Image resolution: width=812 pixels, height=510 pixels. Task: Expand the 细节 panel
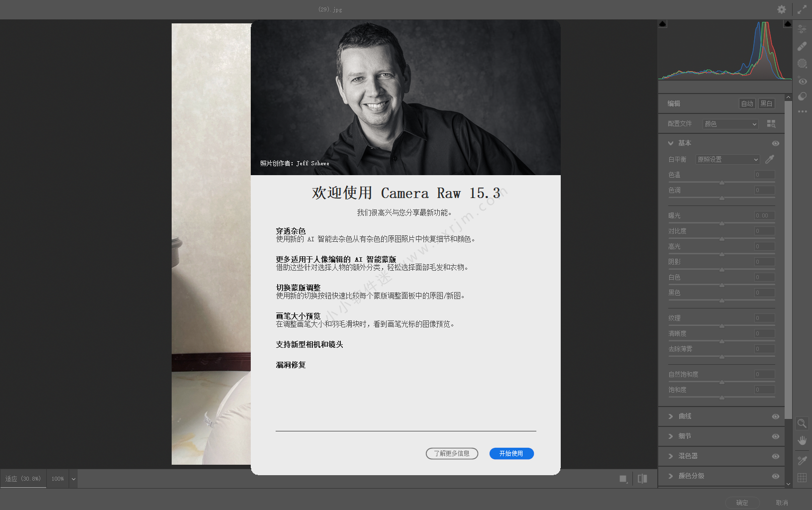tap(671, 436)
